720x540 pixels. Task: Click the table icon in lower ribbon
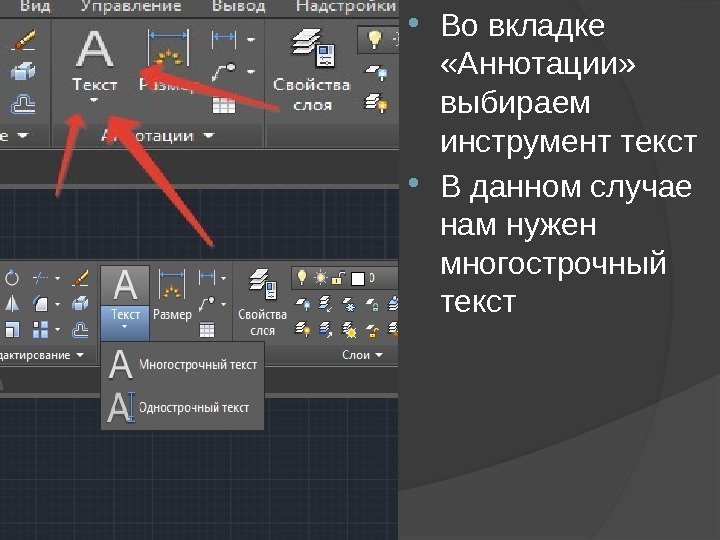point(207,329)
